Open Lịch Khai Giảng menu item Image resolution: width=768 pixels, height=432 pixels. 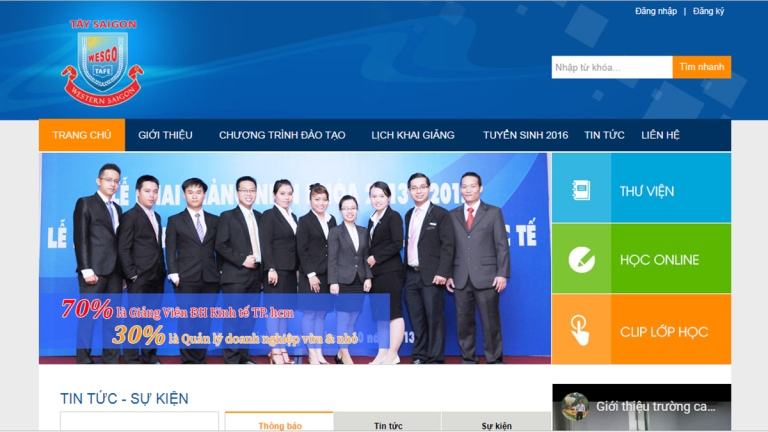point(413,135)
